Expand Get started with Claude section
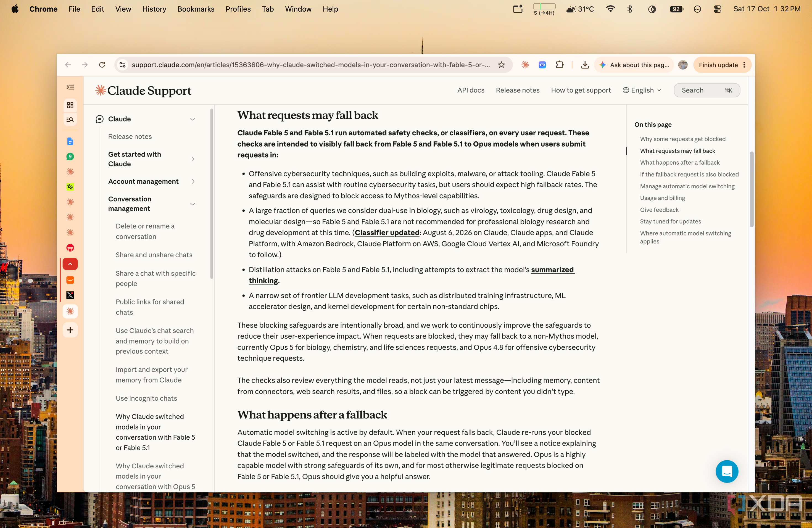Viewport: 812px width, 528px height. tap(193, 159)
